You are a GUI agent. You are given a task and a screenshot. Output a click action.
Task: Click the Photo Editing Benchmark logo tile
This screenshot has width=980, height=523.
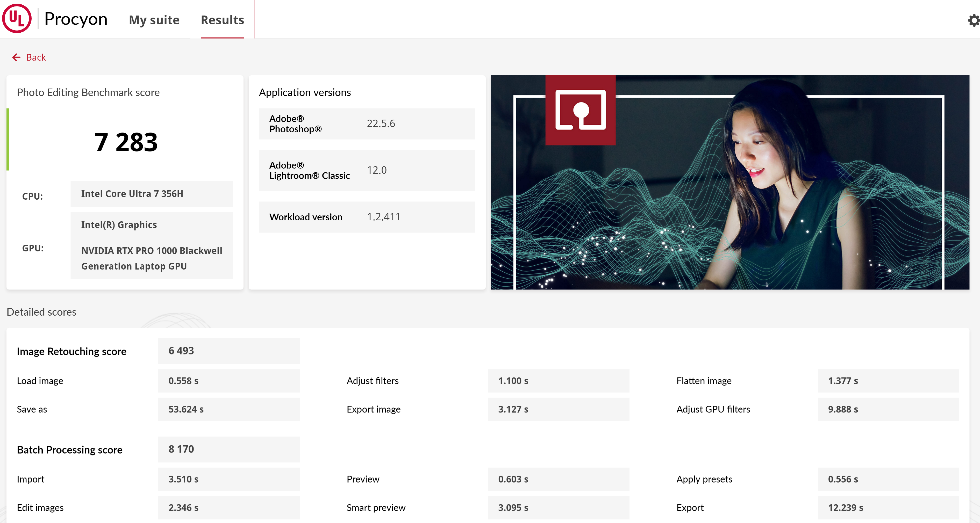pos(580,110)
